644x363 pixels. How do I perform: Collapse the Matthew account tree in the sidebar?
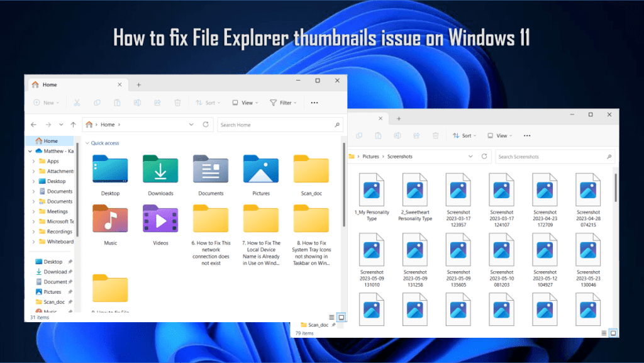(x=29, y=151)
